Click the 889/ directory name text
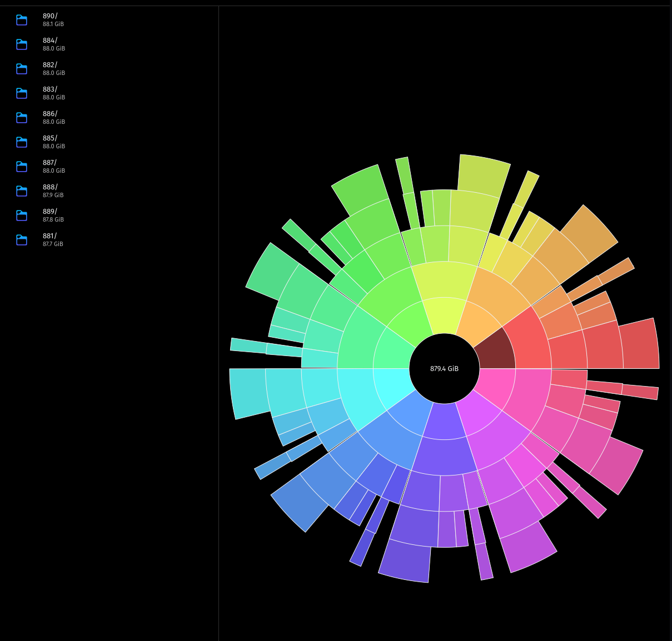The width and height of the screenshot is (672, 641). (x=50, y=212)
